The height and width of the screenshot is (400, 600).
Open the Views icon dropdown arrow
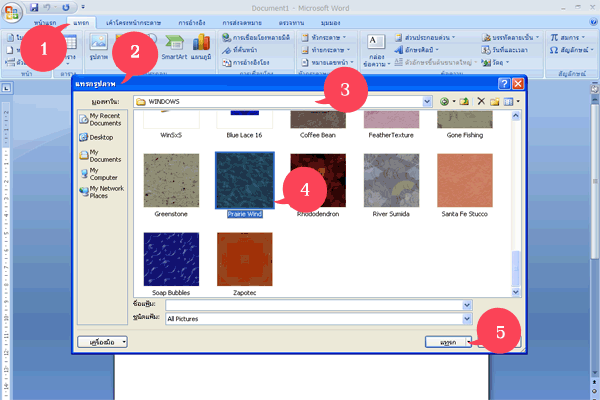pyautogui.click(x=518, y=101)
